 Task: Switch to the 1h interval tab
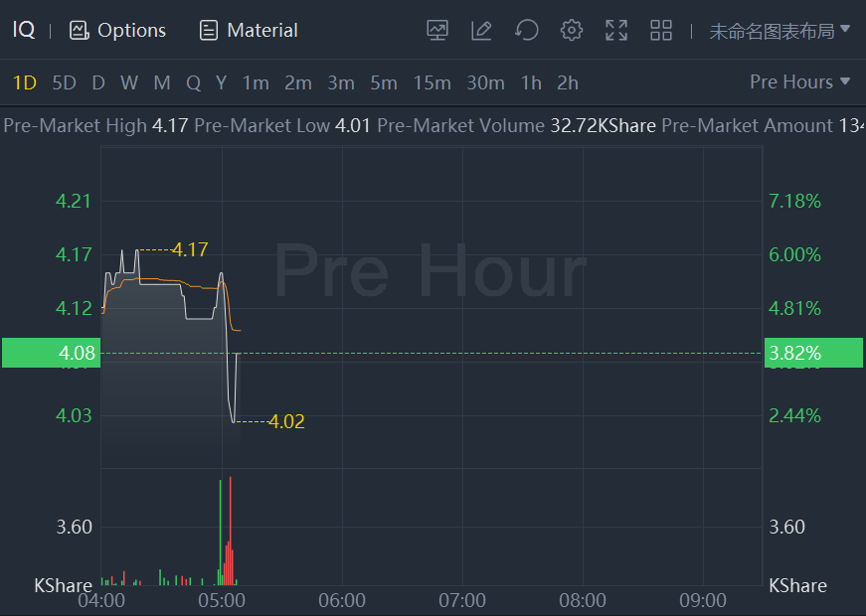(x=531, y=82)
